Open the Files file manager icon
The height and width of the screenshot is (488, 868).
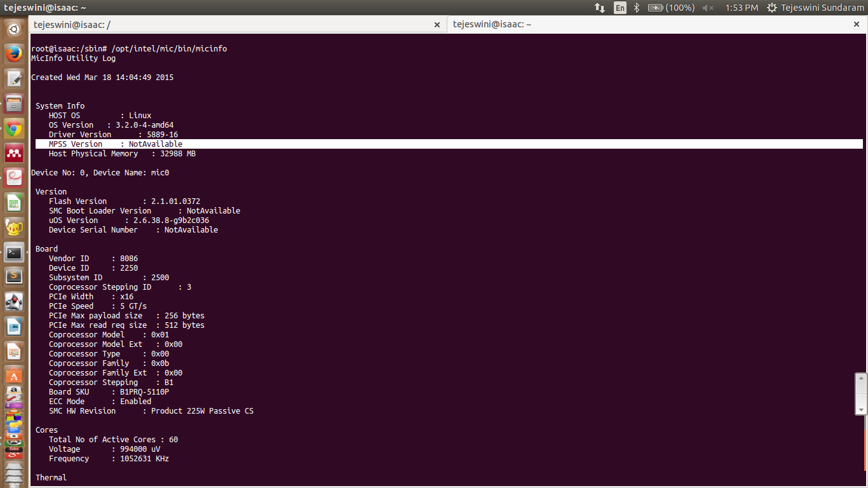(14, 104)
